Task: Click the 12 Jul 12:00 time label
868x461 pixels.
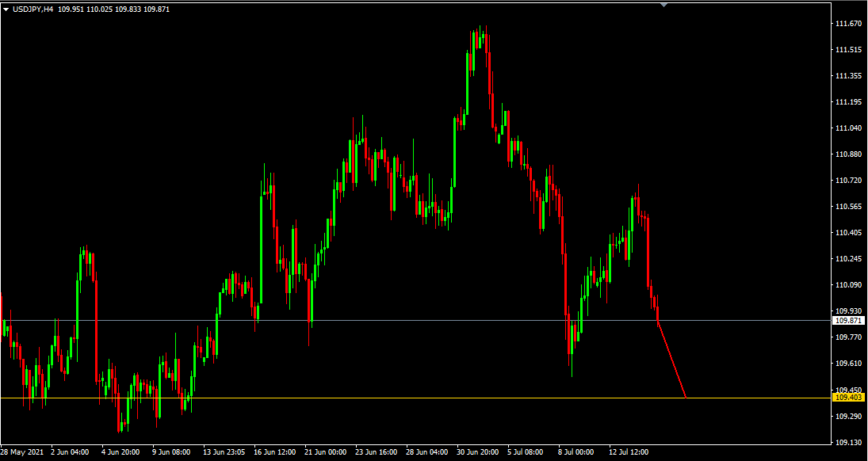Action: click(x=629, y=452)
